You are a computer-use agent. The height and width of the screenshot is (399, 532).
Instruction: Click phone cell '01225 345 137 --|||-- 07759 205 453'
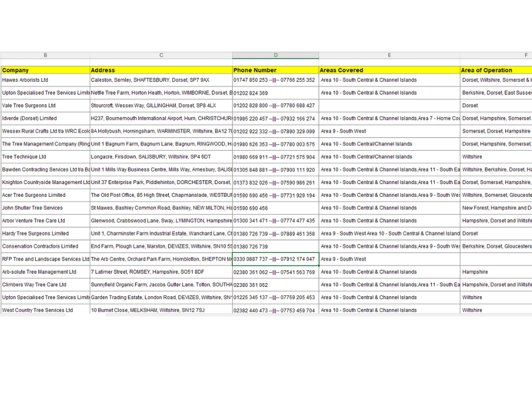276,297
